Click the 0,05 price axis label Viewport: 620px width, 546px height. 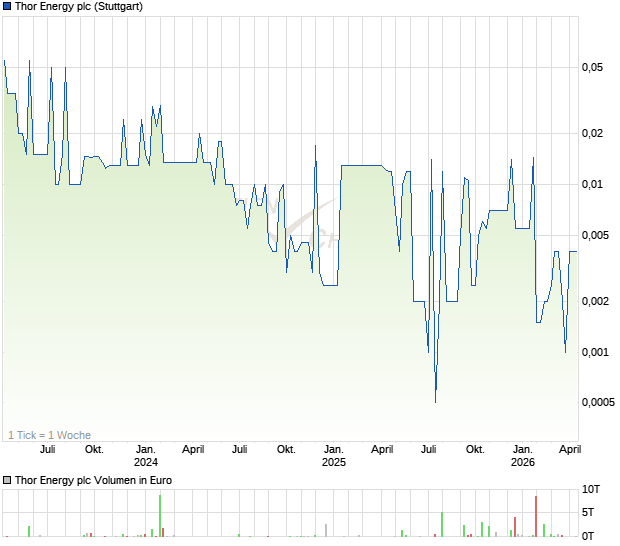click(592, 67)
